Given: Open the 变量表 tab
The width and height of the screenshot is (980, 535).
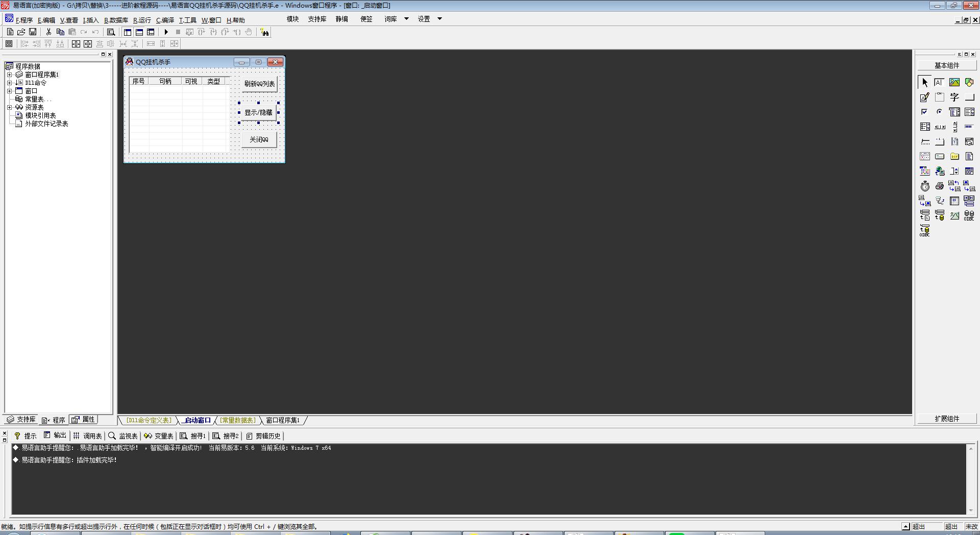Looking at the screenshot, I should coord(159,436).
